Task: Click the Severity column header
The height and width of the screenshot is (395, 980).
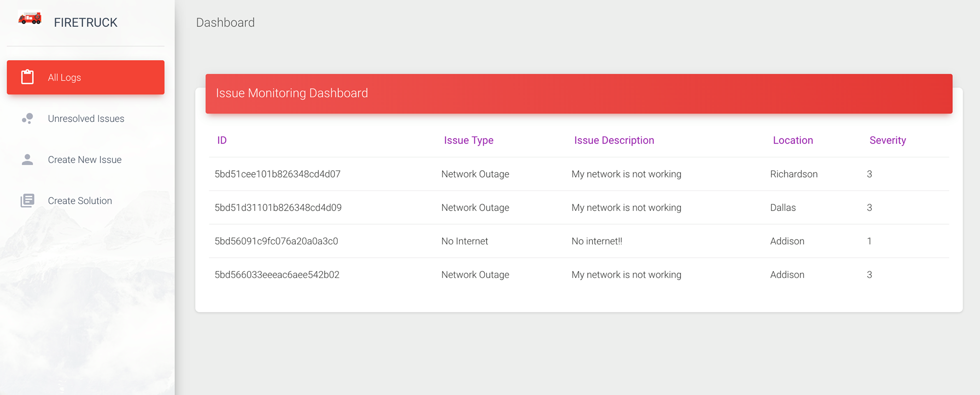Action: pos(888,140)
